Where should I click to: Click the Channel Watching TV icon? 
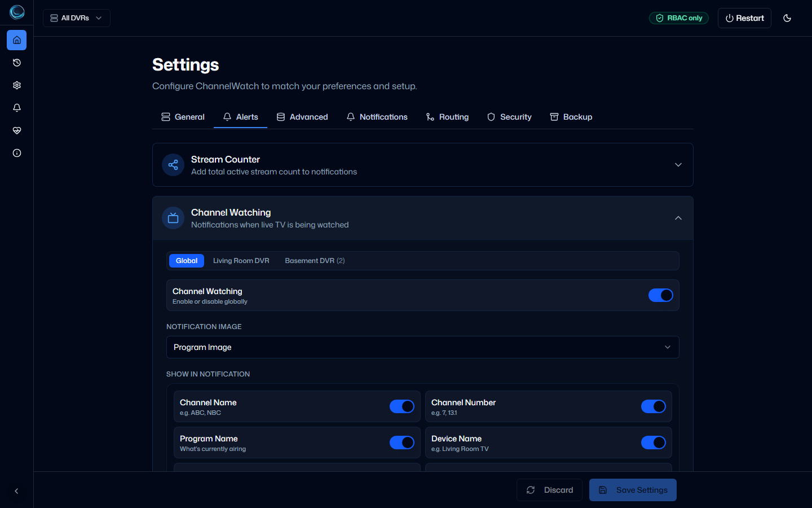pyautogui.click(x=173, y=218)
